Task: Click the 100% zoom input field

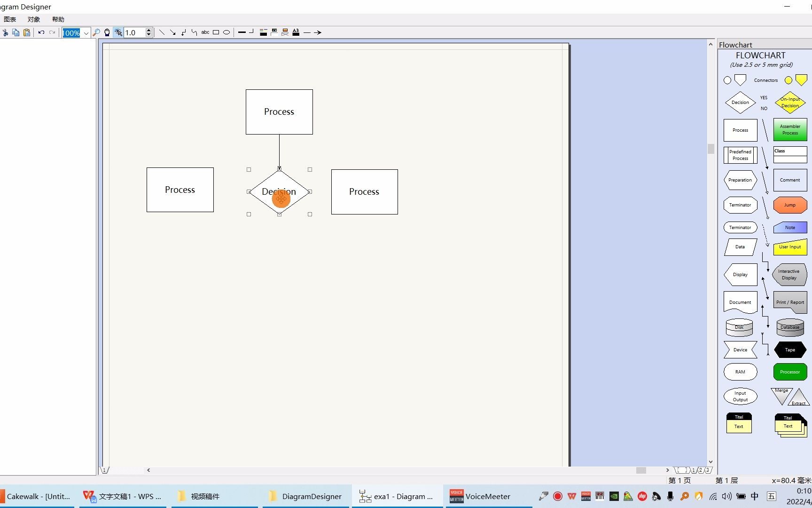Action: tap(72, 33)
